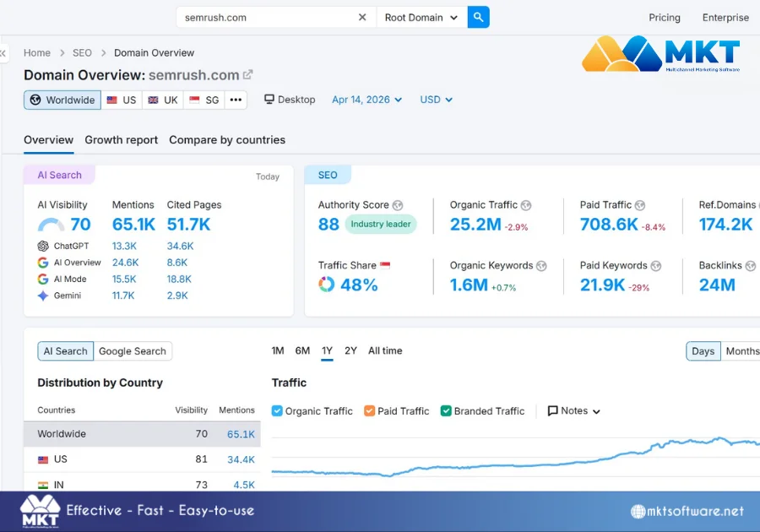760x532 pixels.
Task: Switch to the Overview tab
Action: tap(48, 140)
